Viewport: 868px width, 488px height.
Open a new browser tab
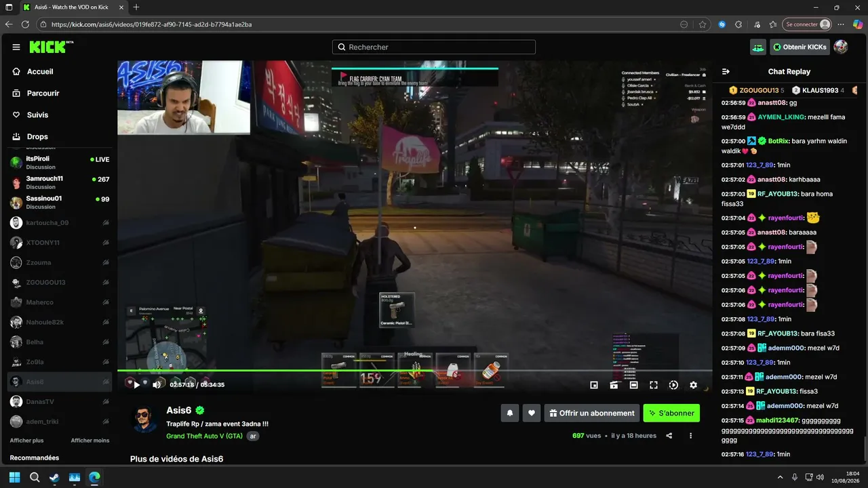[x=136, y=7]
